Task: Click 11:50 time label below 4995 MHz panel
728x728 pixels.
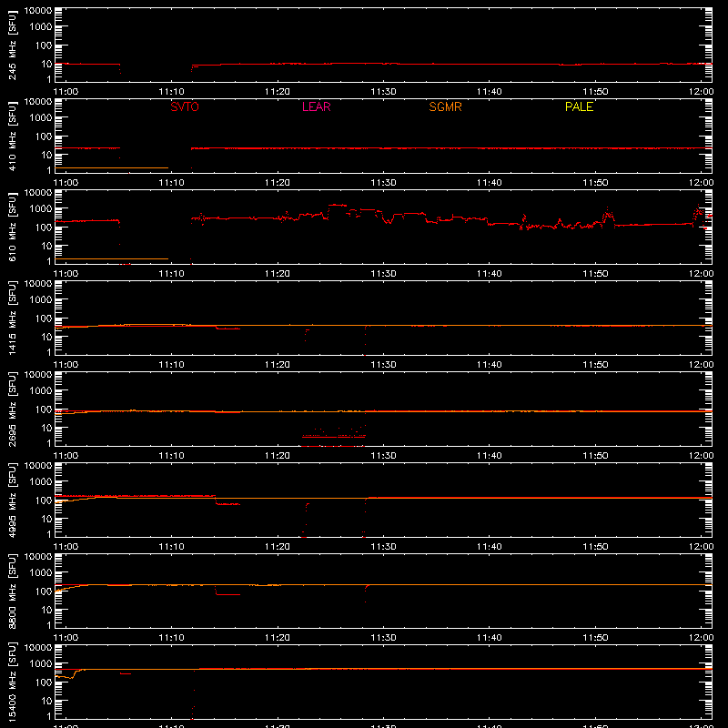Action: (595, 547)
